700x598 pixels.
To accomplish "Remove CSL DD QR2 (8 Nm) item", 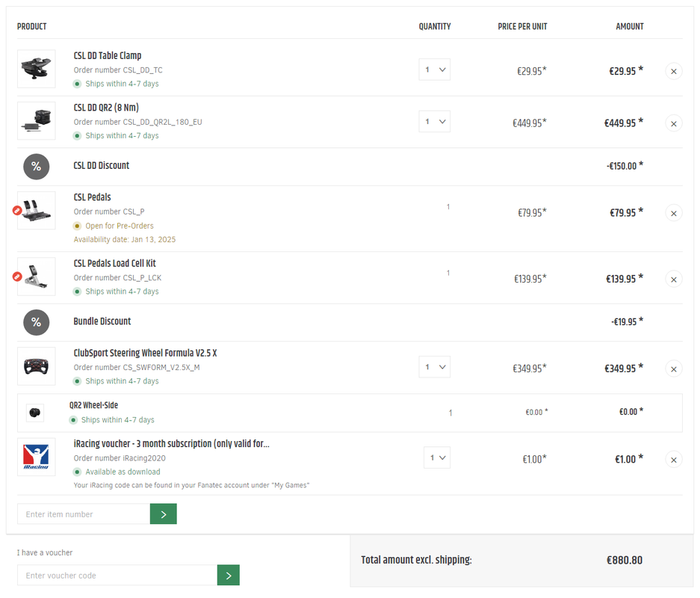I will 673,123.
